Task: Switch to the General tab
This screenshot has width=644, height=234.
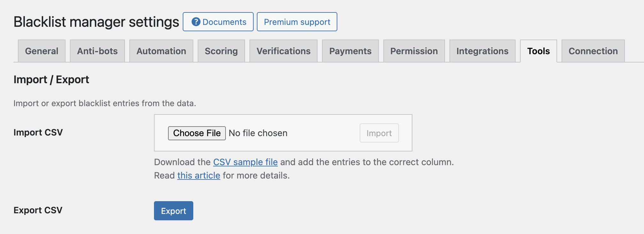Action: [x=42, y=51]
